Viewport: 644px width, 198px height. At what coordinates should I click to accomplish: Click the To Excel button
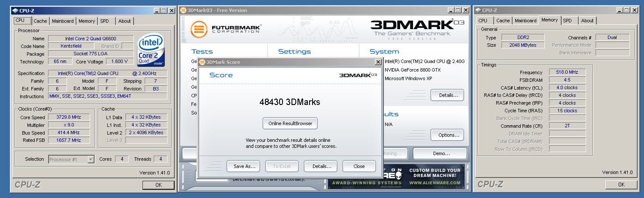(x=282, y=166)
